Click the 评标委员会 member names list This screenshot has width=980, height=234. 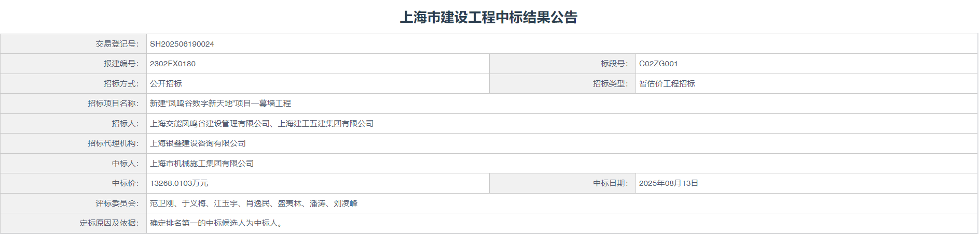click(x=254, y=203)
